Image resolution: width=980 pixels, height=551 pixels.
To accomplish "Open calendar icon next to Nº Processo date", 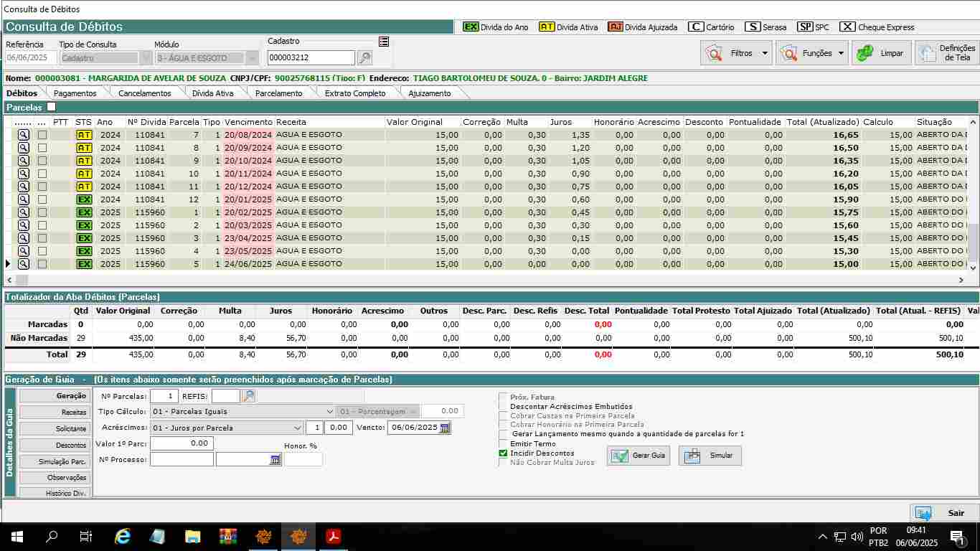I will click(x=275, y=460).
